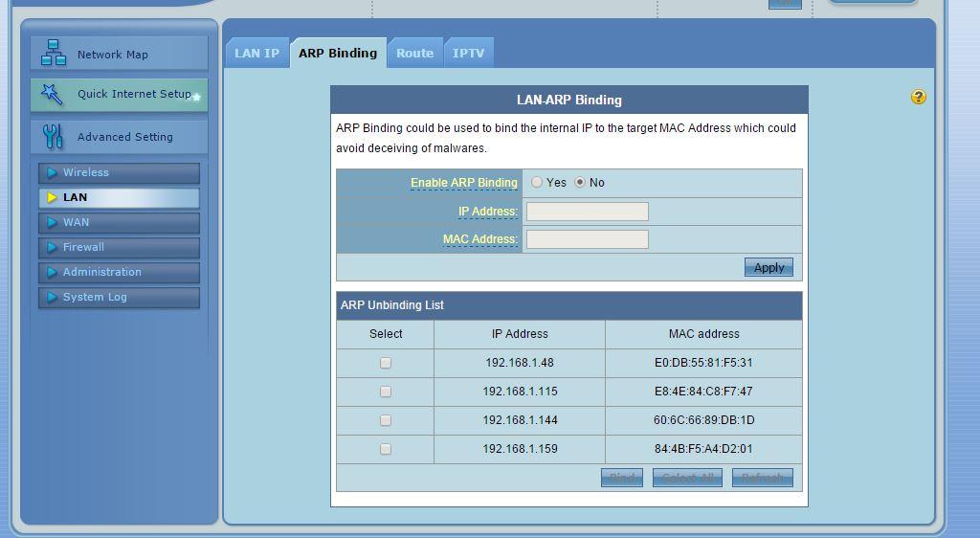
Task: Click the 192.168.1.144 IP cell
Action: [520, 420]
